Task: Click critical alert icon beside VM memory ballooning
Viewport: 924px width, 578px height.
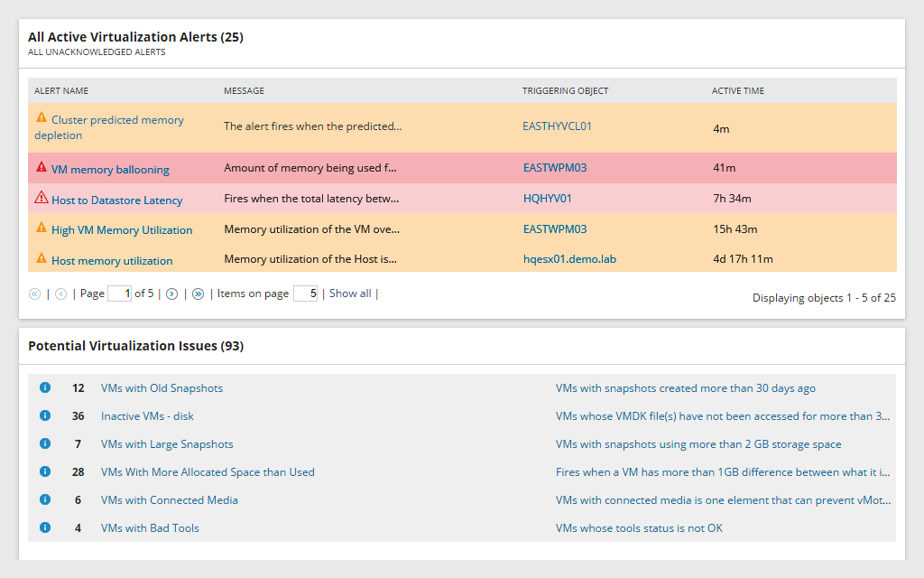Action: (x=40, y=169)
